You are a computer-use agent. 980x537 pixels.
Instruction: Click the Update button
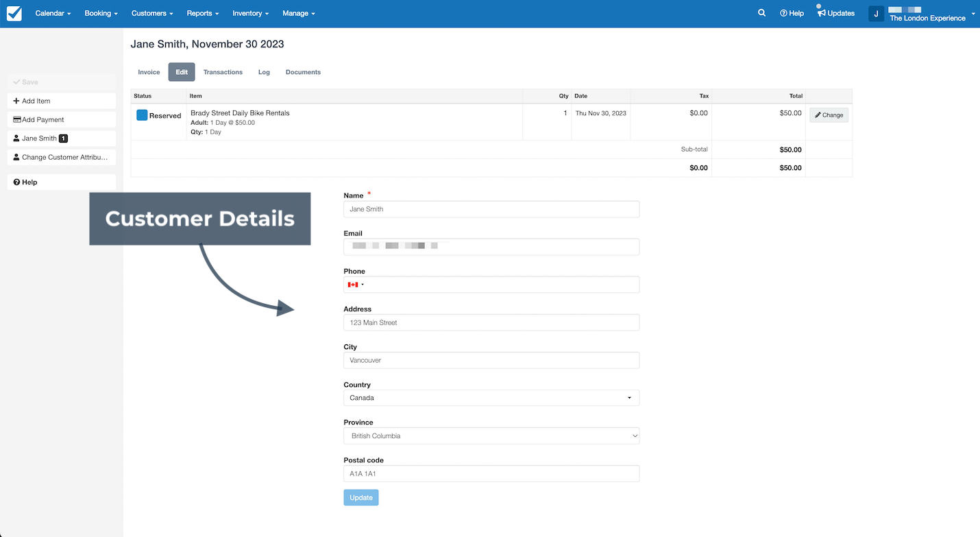pos(361,497)
